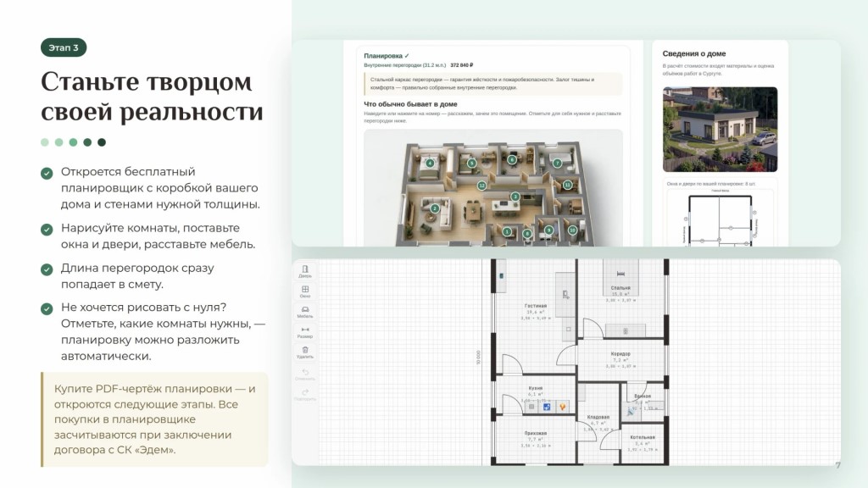Viewport: 868px width, 488px height.
Task: Select the Кухня room label
Action: tap(536, 388)
